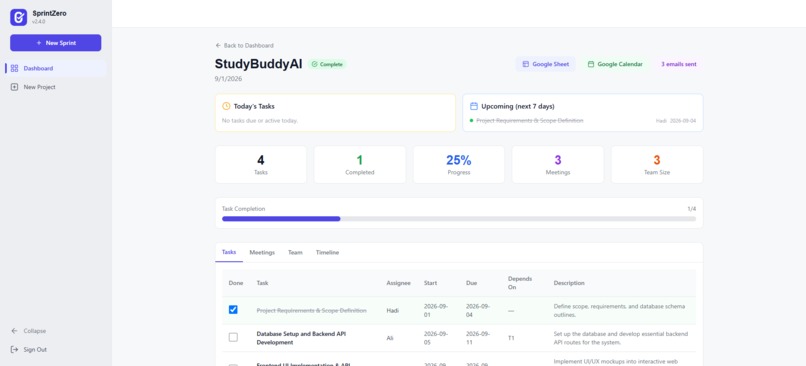Click the Assignee column header

point(398,283)
